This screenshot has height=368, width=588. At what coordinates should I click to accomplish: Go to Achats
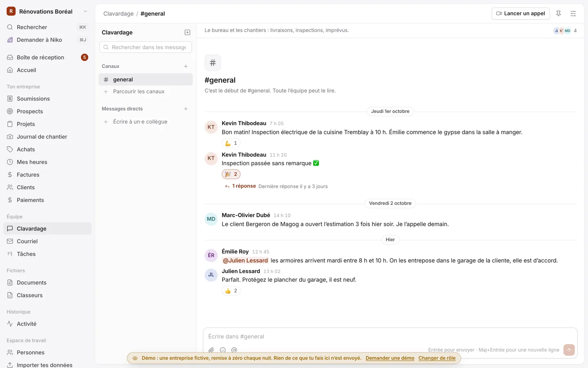[x=47, y=149]
